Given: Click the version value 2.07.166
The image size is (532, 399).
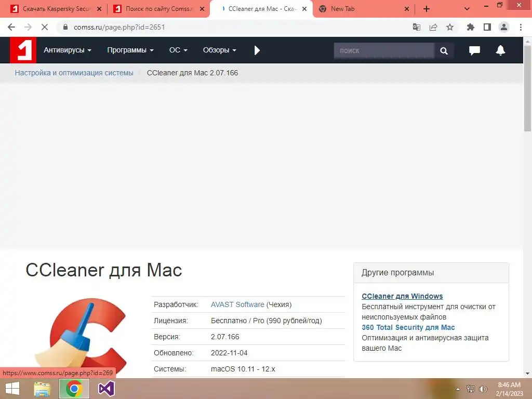Looking at the screenshot, I should click(225, 337).
